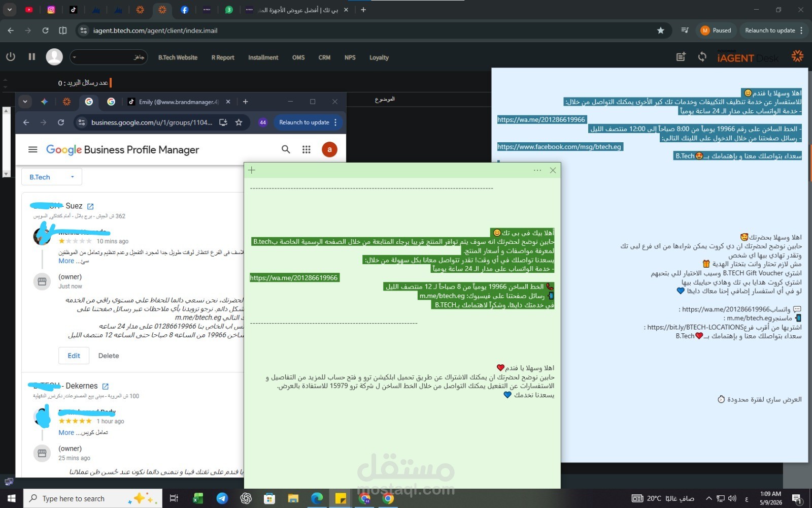Reload the business.google.com page
This screenshot has width=812, height=508.
pyautogui.click(x=61, y=122)
